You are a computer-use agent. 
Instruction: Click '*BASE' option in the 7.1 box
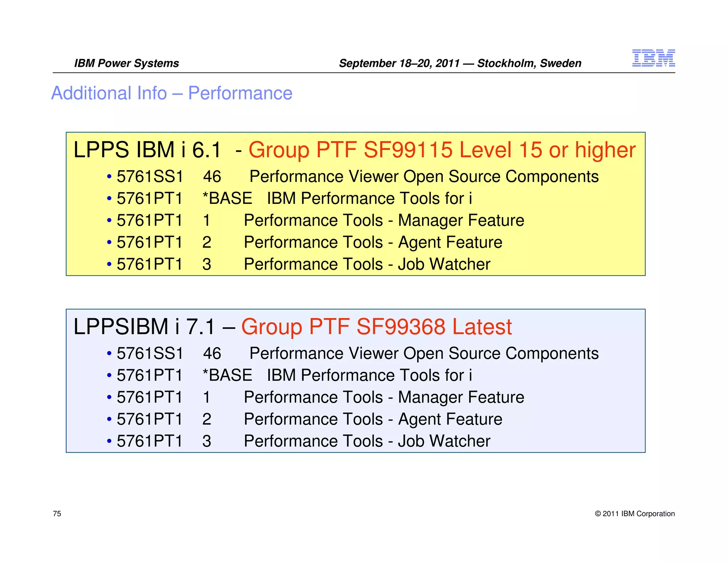pos(227,375)
